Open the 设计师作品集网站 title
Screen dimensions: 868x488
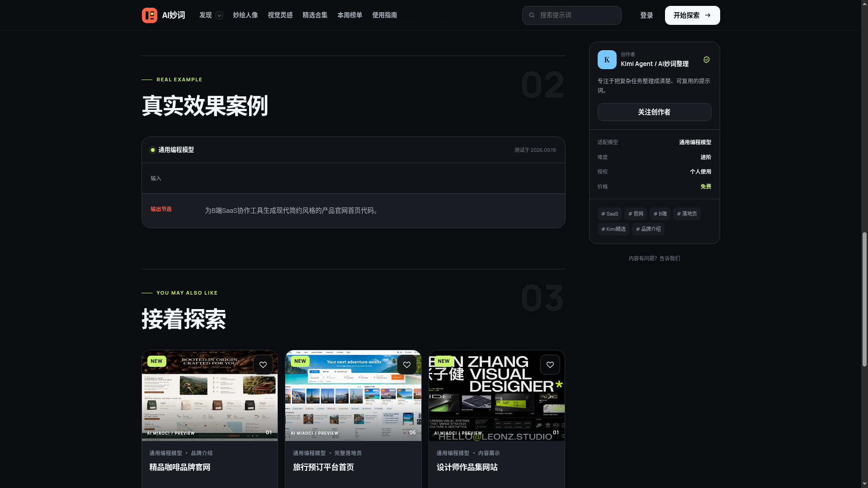click(467, 467)
